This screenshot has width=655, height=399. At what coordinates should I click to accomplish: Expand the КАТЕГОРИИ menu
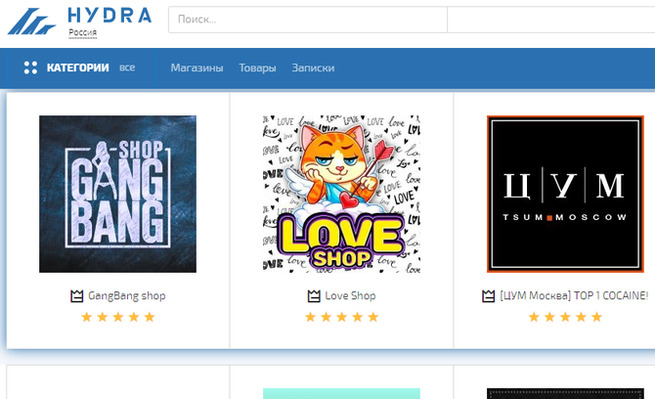[x=78, y=68]
